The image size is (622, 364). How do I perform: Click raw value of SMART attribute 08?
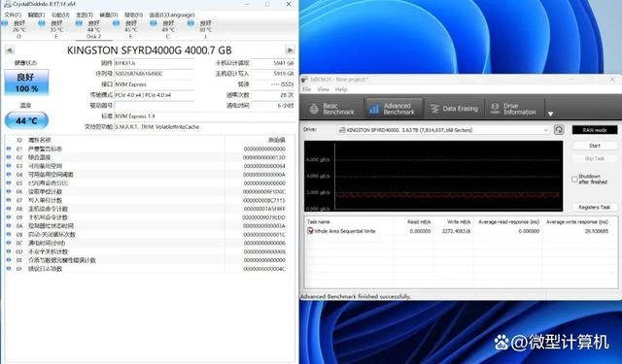pos(264,209)
